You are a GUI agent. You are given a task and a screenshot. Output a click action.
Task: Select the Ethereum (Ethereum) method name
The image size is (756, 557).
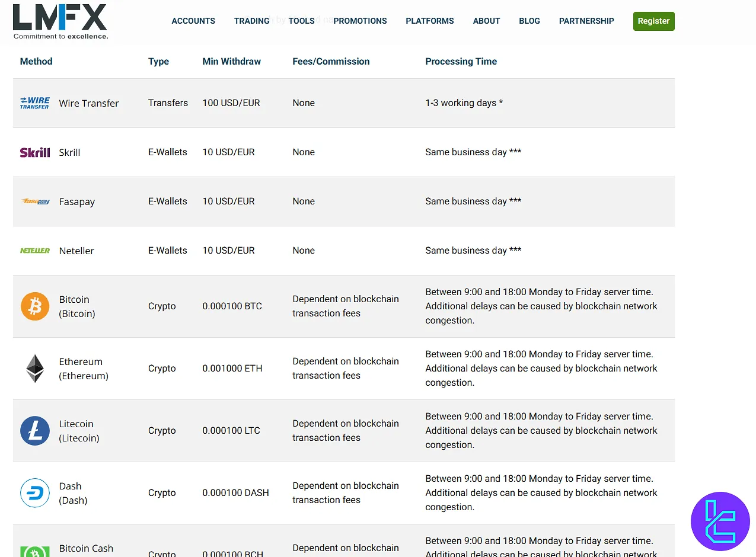tap(84, 369)
